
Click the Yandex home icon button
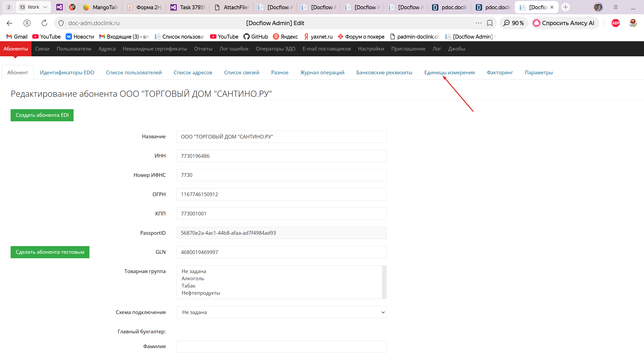[27, 23]
